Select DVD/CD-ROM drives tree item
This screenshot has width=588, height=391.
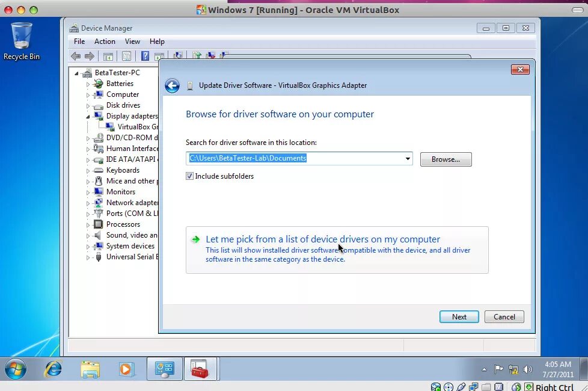pos(132,138)
